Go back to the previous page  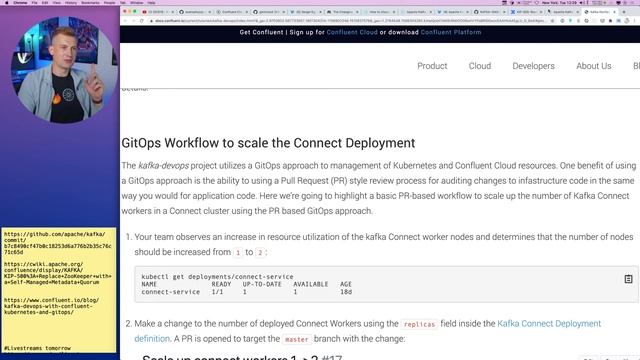(x=125, y=21)
